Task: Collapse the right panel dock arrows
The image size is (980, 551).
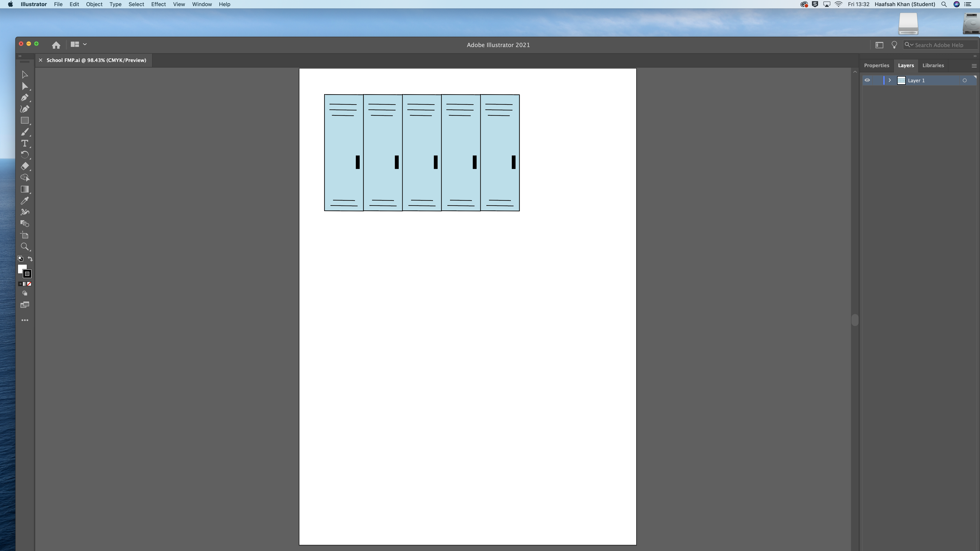Action: (x=975, y=56)
